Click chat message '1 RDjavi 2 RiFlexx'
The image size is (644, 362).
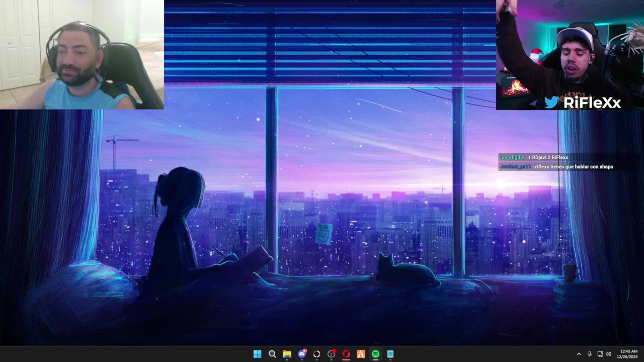pyautogui.click(x=548, y=157)
